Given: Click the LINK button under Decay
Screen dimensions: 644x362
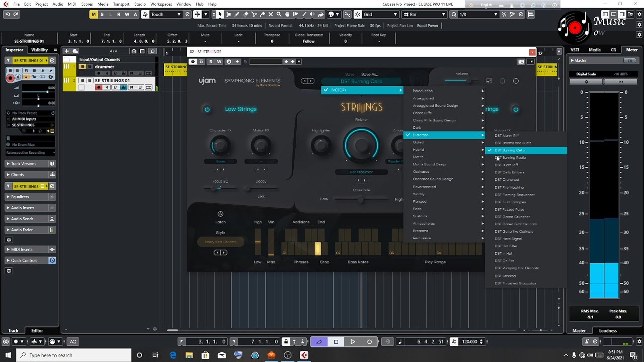Looking at the screenshot, I should 261,197.
